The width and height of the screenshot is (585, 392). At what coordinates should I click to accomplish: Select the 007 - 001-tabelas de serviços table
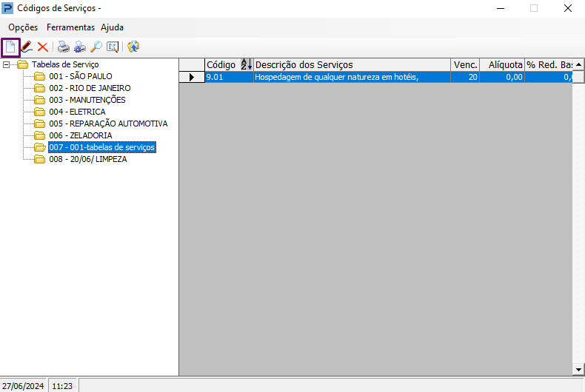click(x=102, y=147)
